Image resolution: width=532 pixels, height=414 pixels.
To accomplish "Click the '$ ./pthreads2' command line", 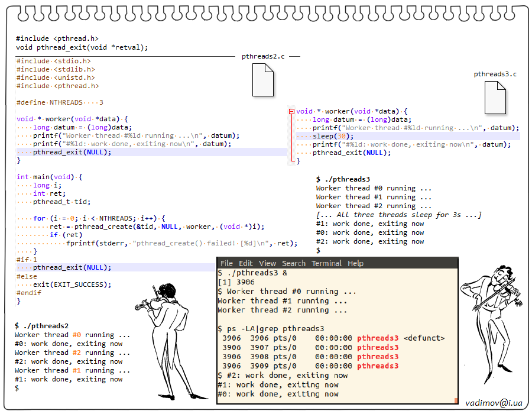I will click(41, 326).
